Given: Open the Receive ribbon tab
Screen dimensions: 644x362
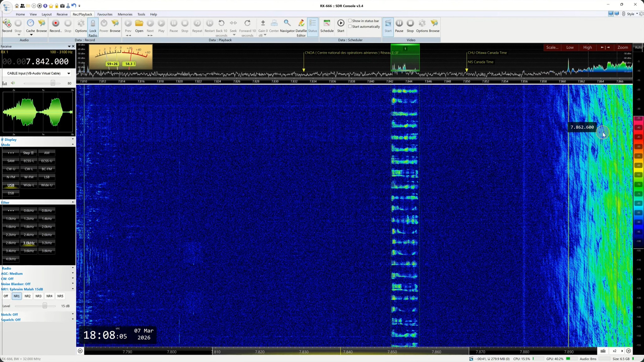Looking at the screenshot, I should point(62,14).
